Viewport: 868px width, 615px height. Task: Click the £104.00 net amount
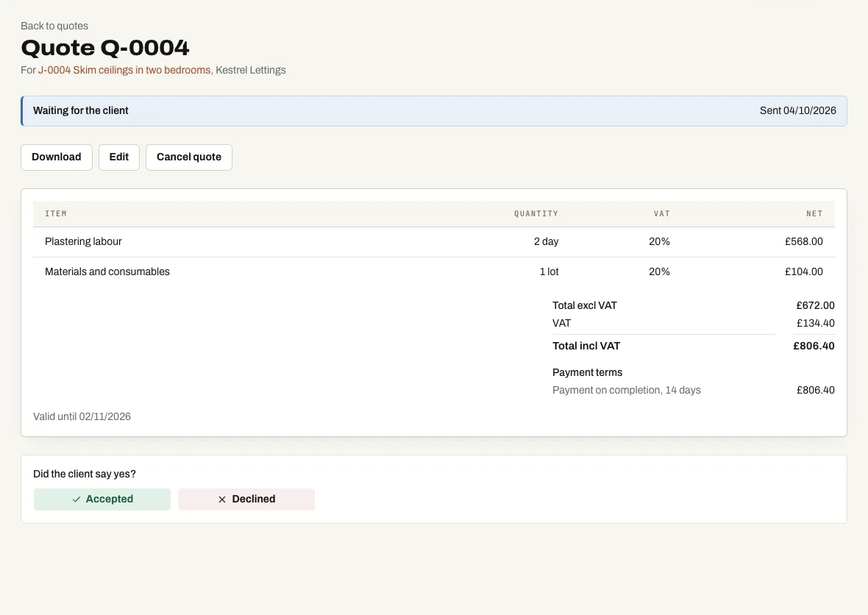click(804, 271)
